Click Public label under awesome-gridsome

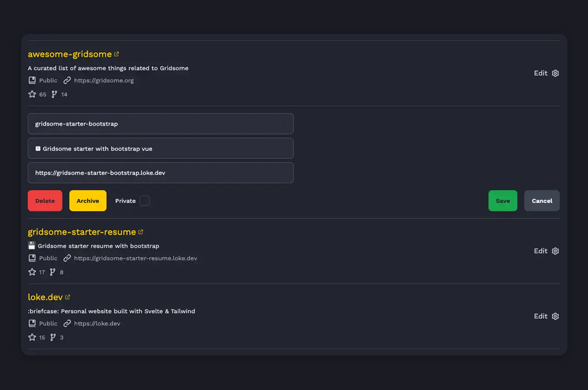coord(48,80)
